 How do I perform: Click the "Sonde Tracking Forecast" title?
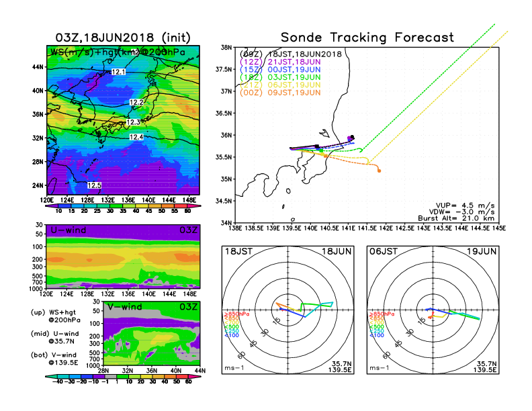coord(367,38)
